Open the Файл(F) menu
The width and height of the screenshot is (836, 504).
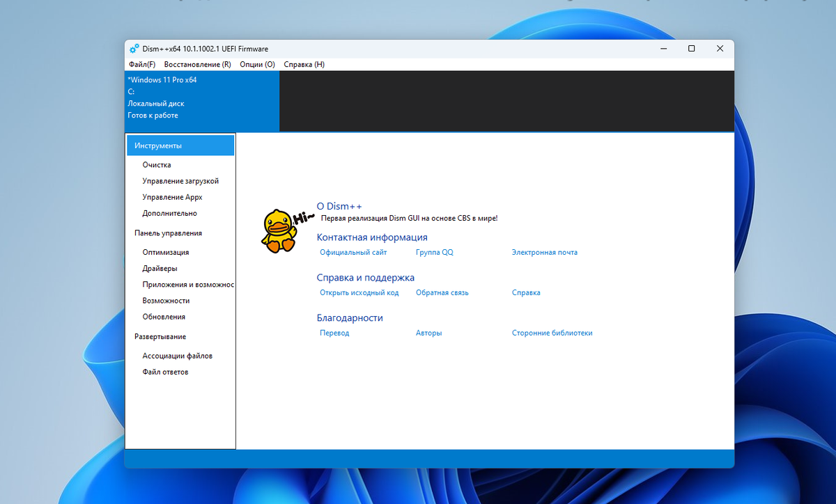[142, 64]
